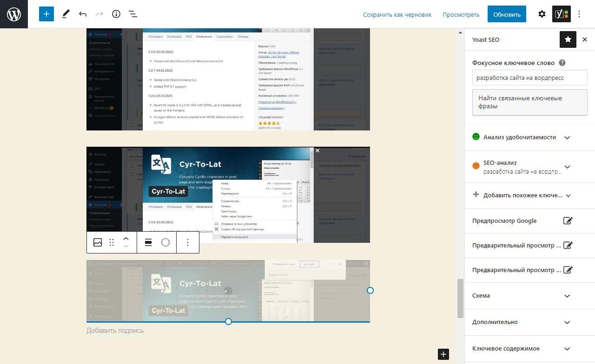Screen dimensions: 595x364
Task: Open the List View outline icon
Action: pos(133,14)
